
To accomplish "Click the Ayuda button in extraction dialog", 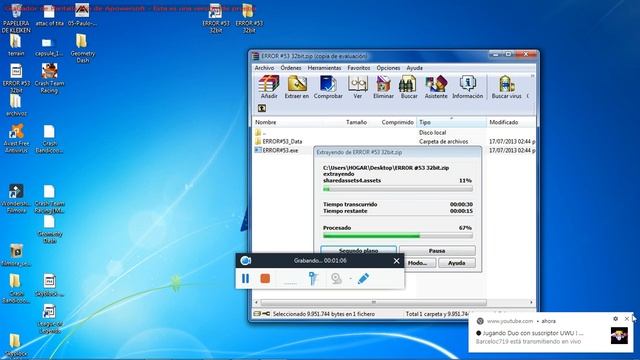I will tap(457, 263).
